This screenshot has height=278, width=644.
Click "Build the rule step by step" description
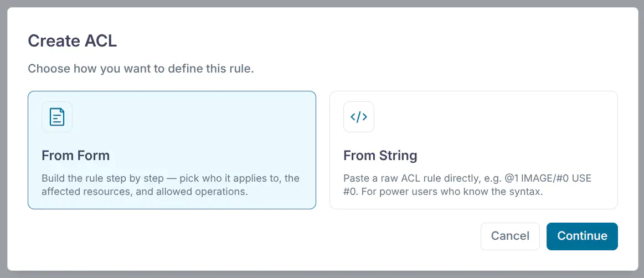tap(171, 185)
